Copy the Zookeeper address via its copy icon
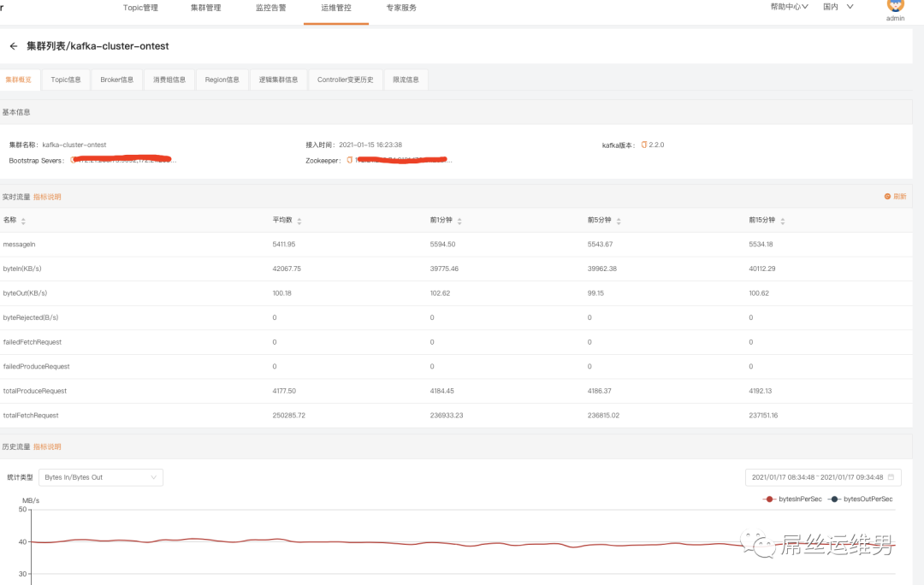 coord(349,160)
